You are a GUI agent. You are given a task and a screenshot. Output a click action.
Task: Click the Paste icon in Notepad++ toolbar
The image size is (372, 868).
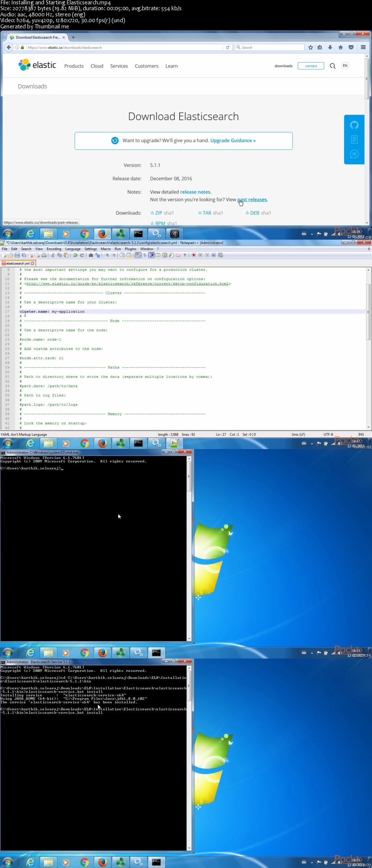(66, 255)
